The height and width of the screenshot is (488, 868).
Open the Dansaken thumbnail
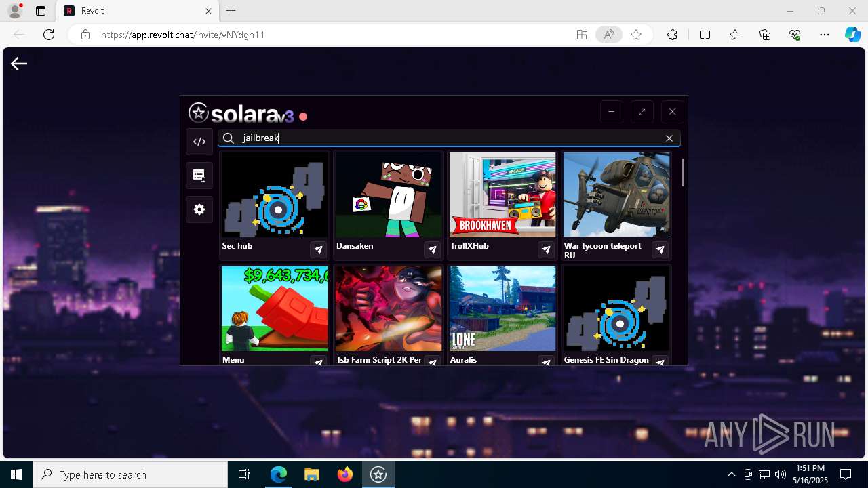click(389, 195)
